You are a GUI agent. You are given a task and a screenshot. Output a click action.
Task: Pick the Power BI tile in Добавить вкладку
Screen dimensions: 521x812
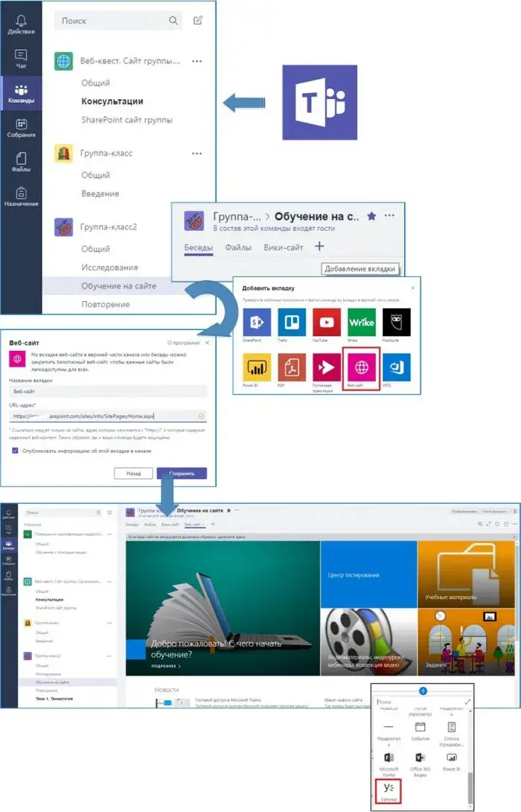pos(257,369)
